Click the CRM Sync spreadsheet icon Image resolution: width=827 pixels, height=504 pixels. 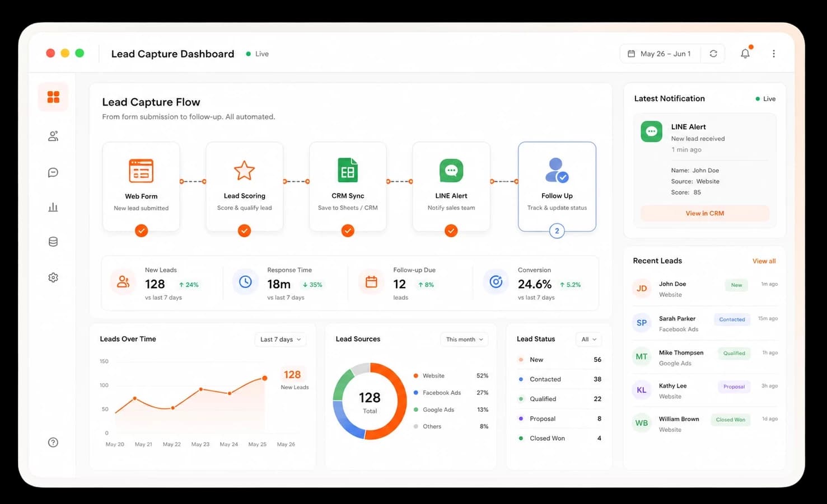pos(348,170)
